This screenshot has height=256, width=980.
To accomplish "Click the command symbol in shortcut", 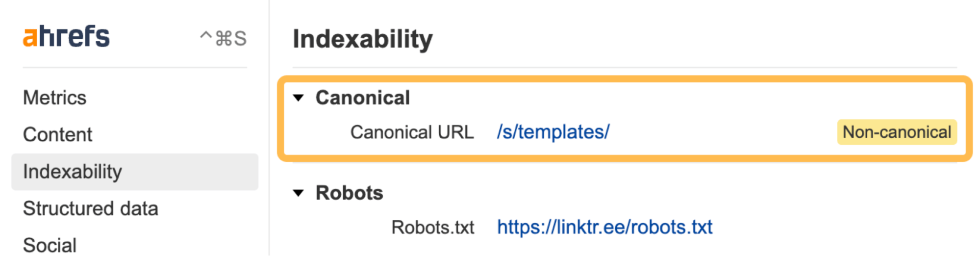I will [224, 38].
